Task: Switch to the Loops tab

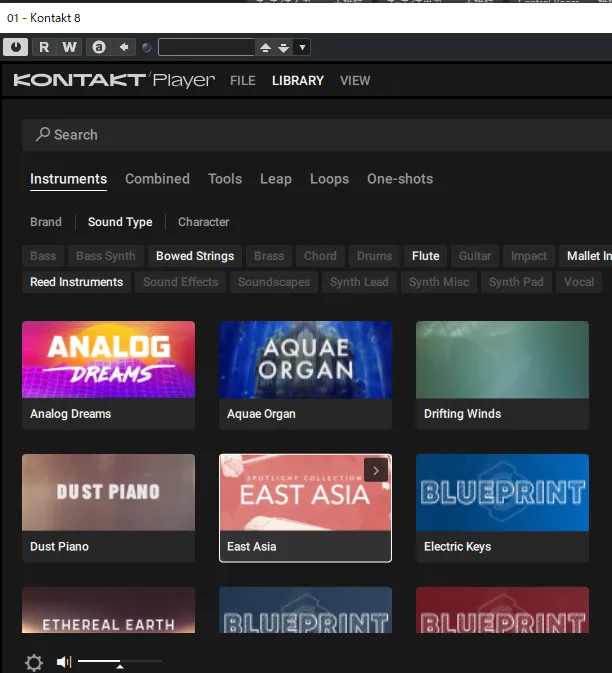Action: (x=329, y=179)
